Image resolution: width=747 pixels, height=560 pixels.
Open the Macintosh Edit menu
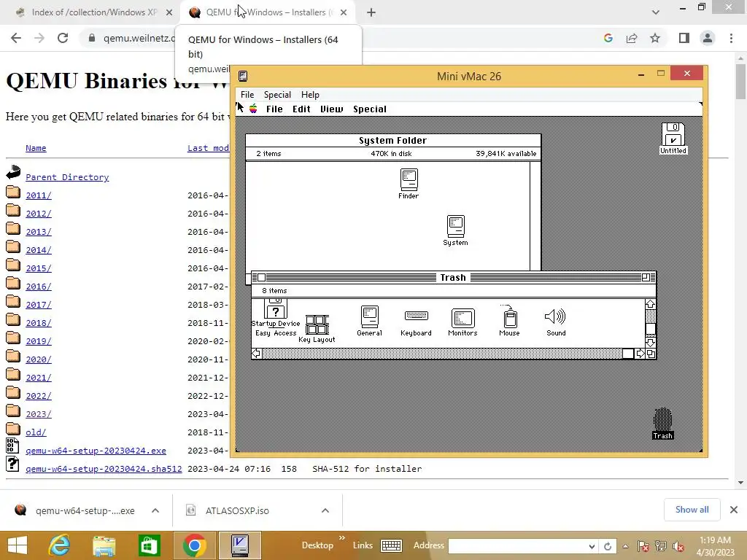click(301, 109)
